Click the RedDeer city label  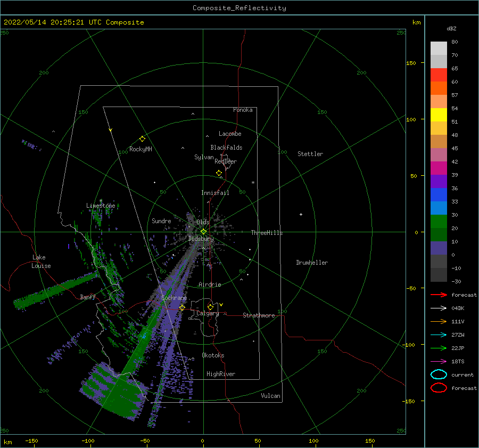click(x=226, y=161)
